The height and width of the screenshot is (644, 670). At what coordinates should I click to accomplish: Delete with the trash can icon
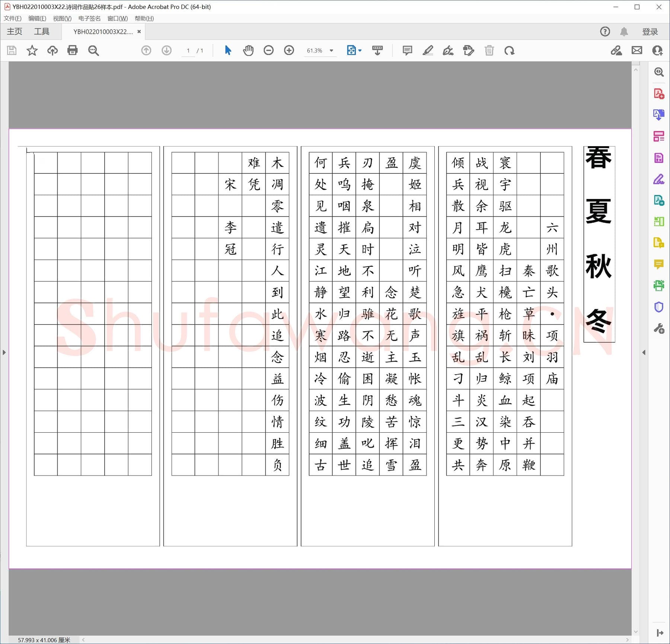tap(489, 50)
